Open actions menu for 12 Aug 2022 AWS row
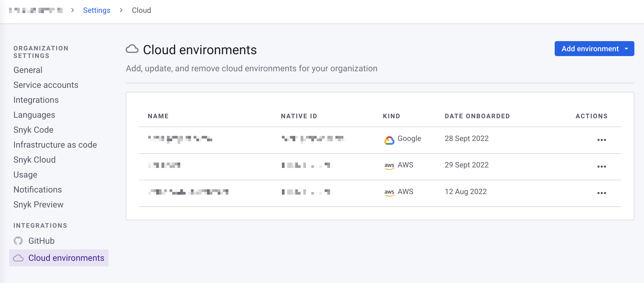This screenshot has height=283, width=644. (601, 193)
